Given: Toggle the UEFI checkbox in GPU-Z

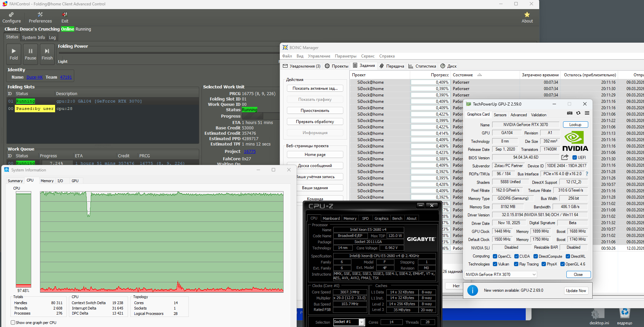Looking at the screenshot, I should pyautogui.click(x=574, y=157).
